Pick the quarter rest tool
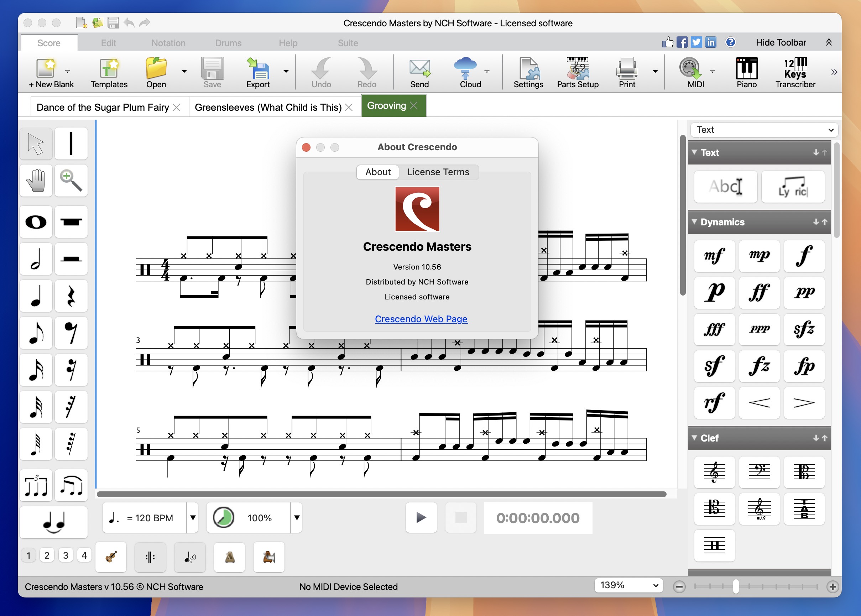The height and width of the screenshot is (616, 861). 71,296
